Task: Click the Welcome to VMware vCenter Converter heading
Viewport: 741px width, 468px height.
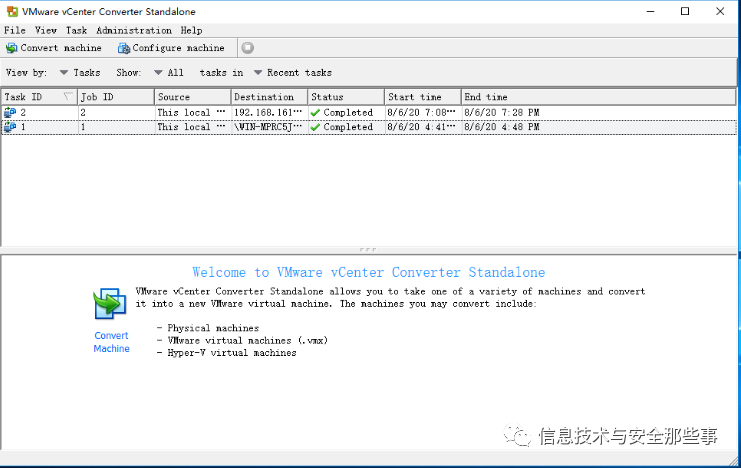Action: [x=369, y=272]
